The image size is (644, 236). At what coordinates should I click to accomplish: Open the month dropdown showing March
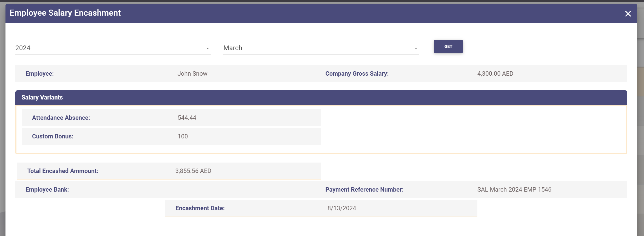[318, 48]
